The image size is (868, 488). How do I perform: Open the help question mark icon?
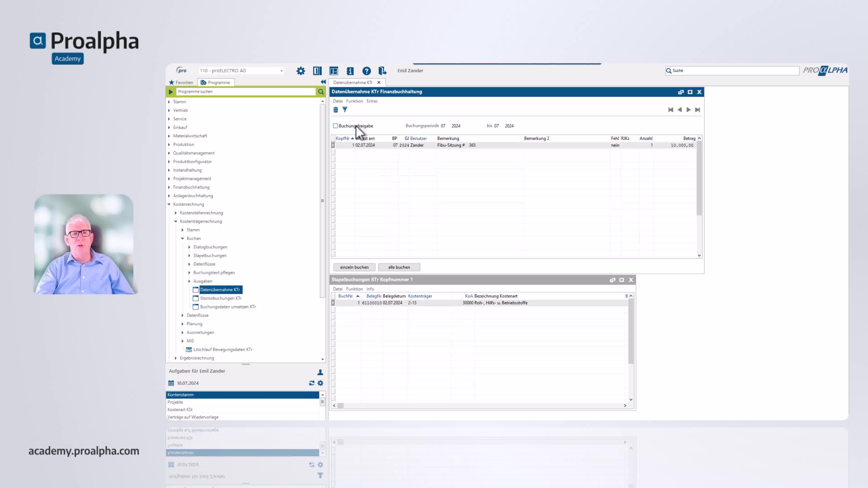coord(366,71)
